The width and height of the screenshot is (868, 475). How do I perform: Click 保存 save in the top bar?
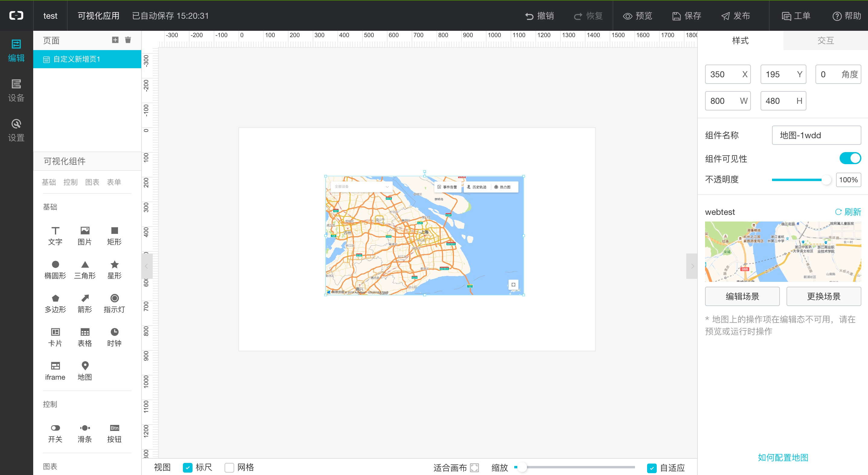(x=687, y=16)
